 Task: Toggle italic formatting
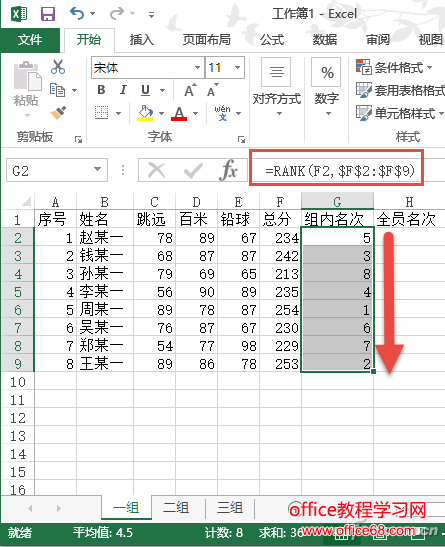(x=123, y=90)
